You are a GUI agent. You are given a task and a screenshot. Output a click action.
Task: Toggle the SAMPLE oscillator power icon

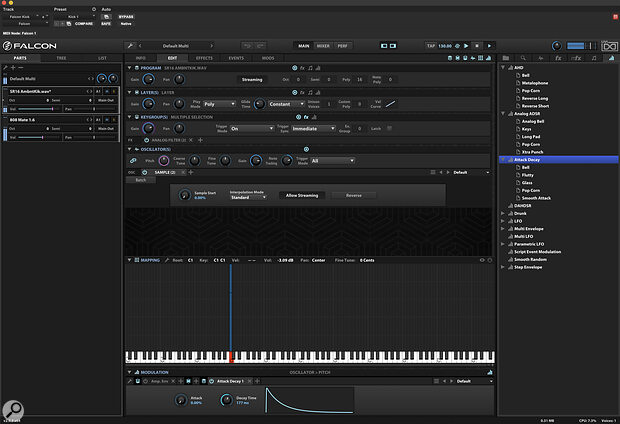pos(145,172)
